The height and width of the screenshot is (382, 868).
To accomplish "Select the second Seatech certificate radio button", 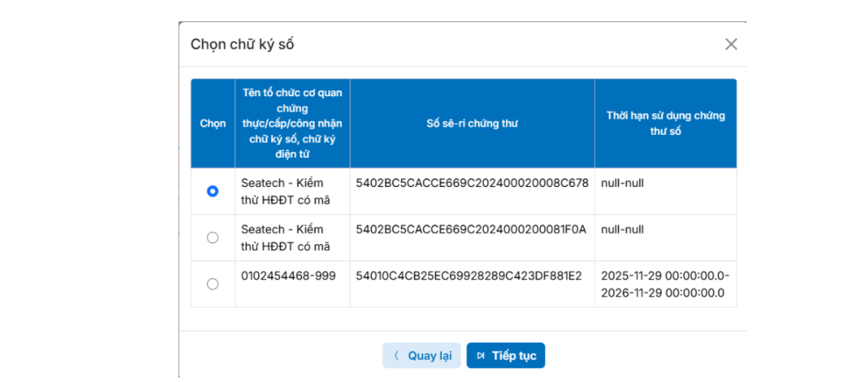I will click(213, 238).
